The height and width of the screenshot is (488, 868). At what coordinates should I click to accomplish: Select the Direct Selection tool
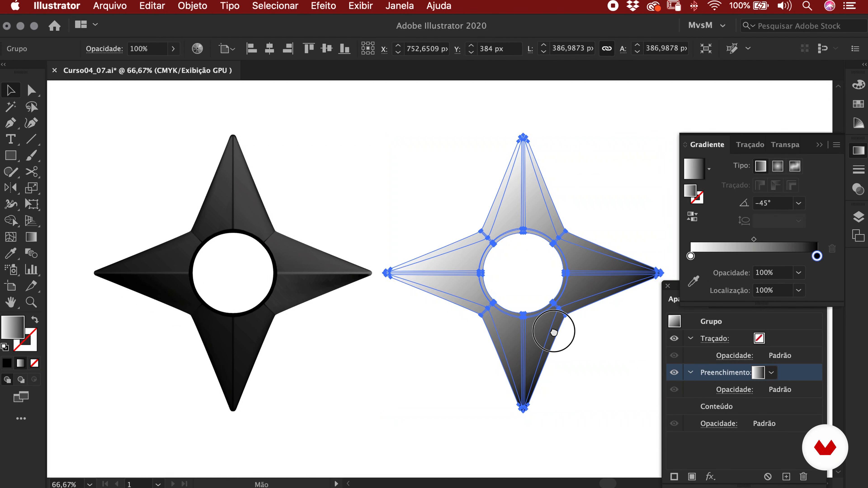(x=31, y=90)
